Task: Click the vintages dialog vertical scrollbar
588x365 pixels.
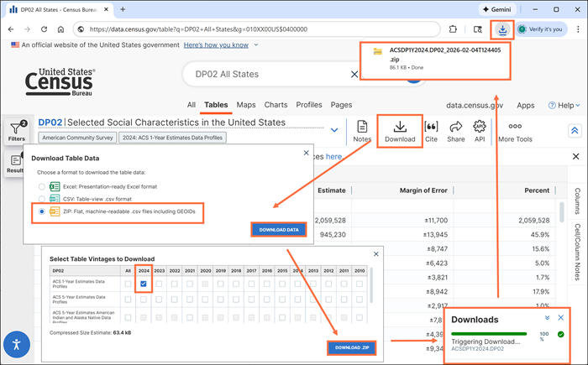Action: 371,284
